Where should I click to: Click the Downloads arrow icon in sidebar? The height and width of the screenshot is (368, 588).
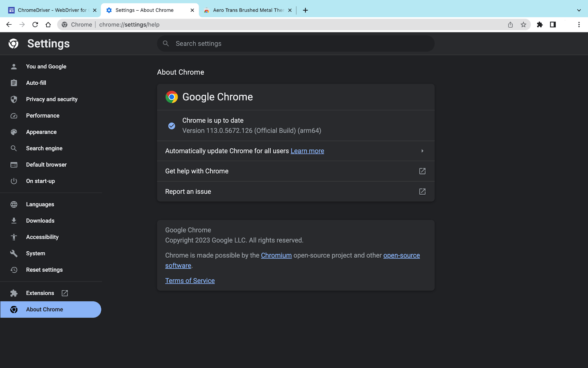click(x=14, y=220)
